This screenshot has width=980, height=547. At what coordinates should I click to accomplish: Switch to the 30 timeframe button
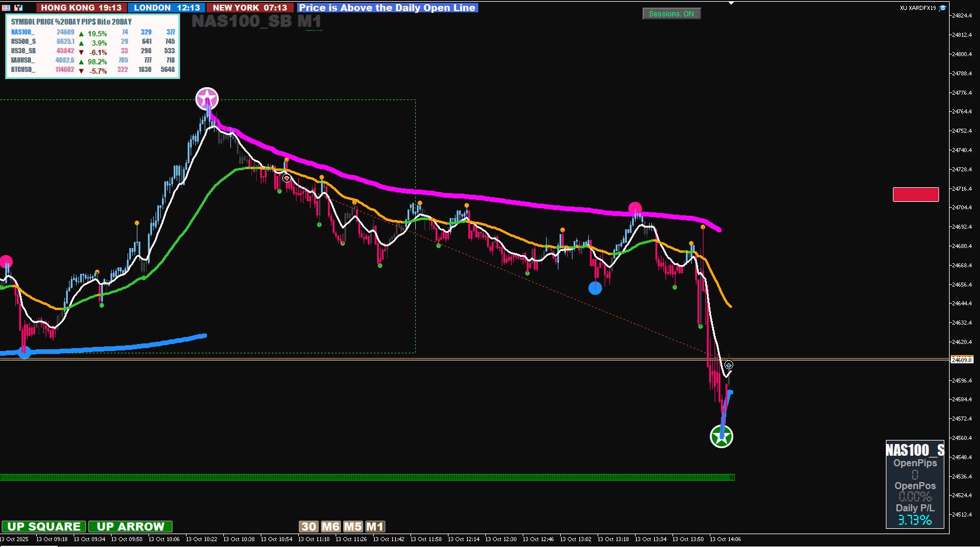(309, 527)
